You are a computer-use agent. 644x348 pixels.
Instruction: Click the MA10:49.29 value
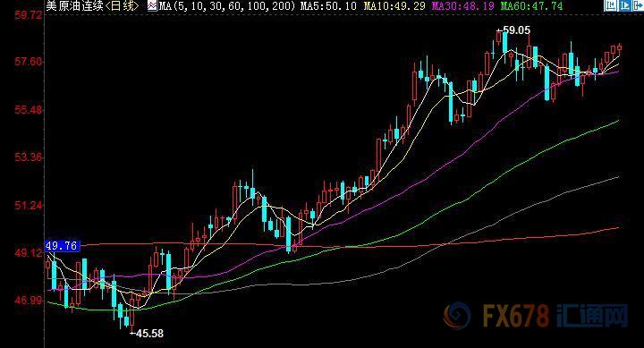394,6
